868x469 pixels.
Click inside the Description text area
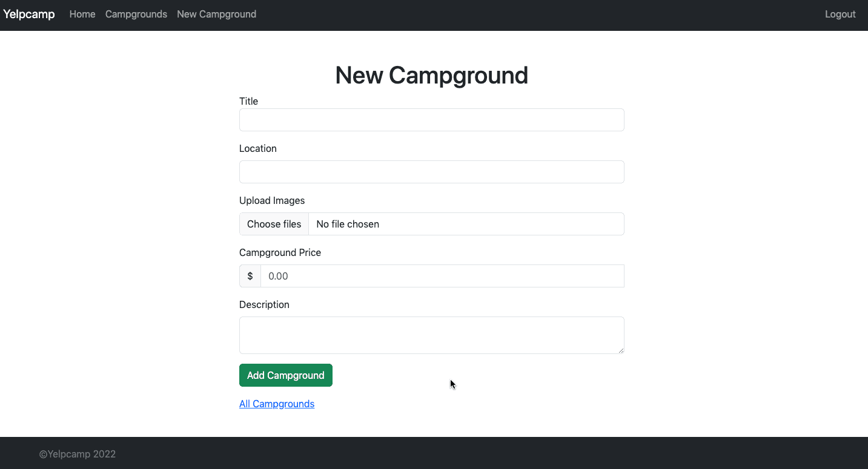[x=431, y=335]
